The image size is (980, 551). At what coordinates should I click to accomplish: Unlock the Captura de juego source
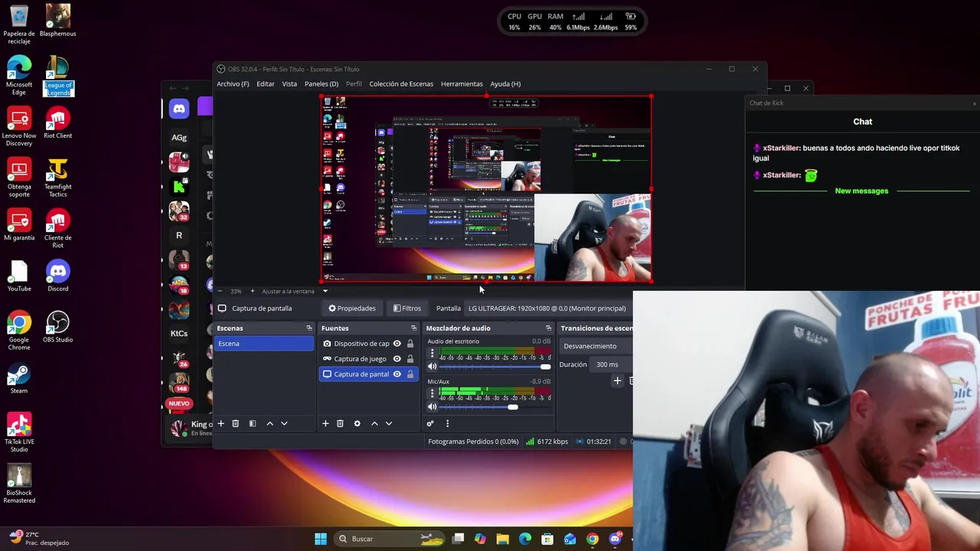coord(410,359)
